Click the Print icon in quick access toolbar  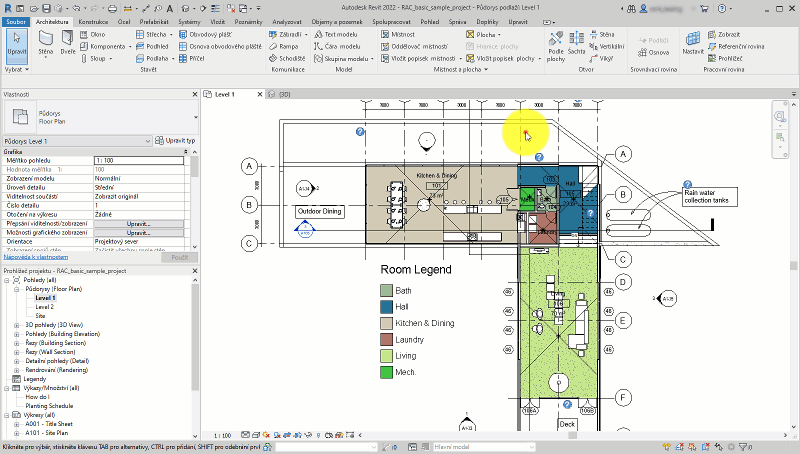pyautogui.click(x=113, y=8)
